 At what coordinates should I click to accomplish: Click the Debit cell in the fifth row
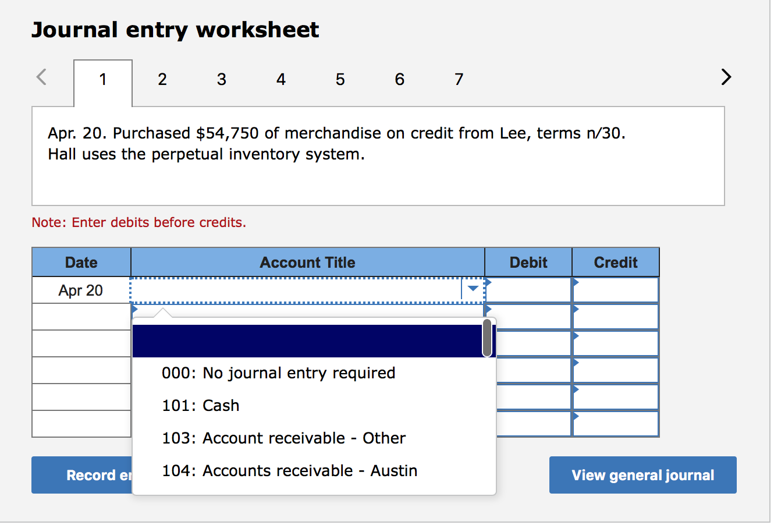point(533,397)
